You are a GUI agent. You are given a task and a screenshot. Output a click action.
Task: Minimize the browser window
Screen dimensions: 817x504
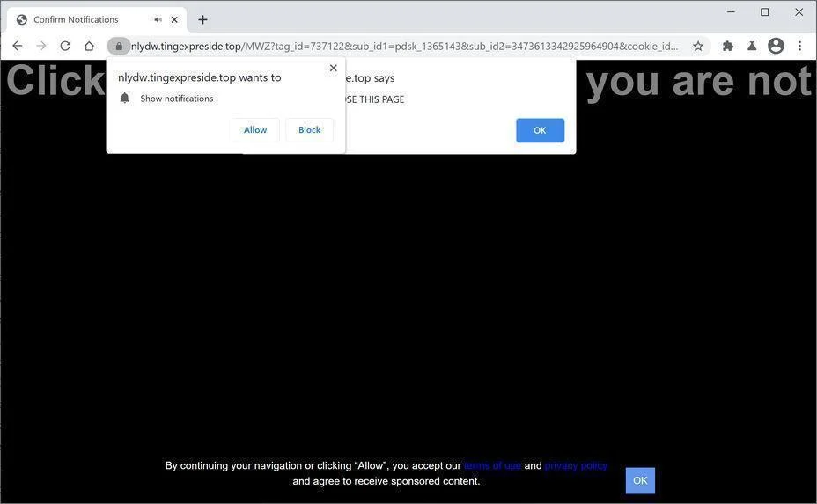[731, 11]
